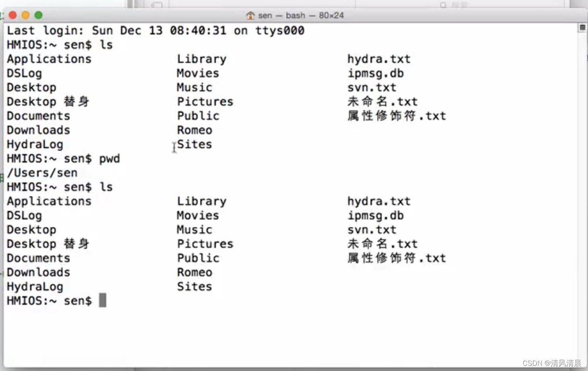Click "svn.txt" in the ls listing after pwd
Viewport: 588px width, 371px height.
[x=372, y=230]
